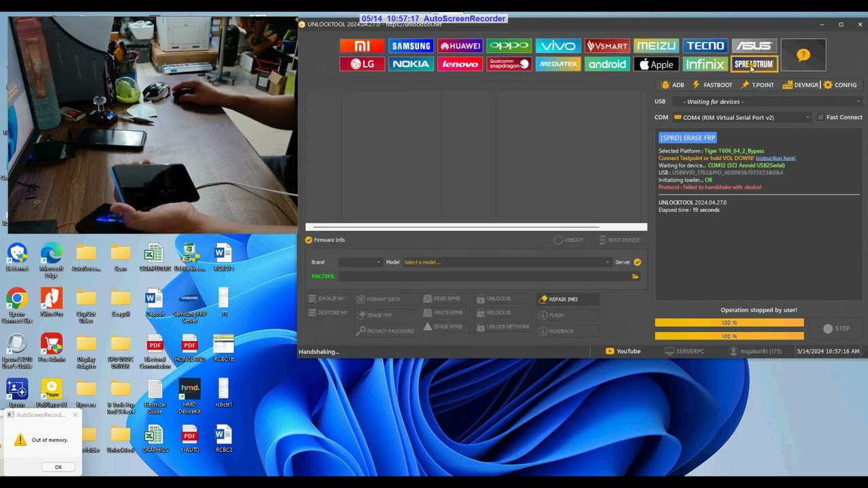Pick the Infinix brand tile

[705, 64]
